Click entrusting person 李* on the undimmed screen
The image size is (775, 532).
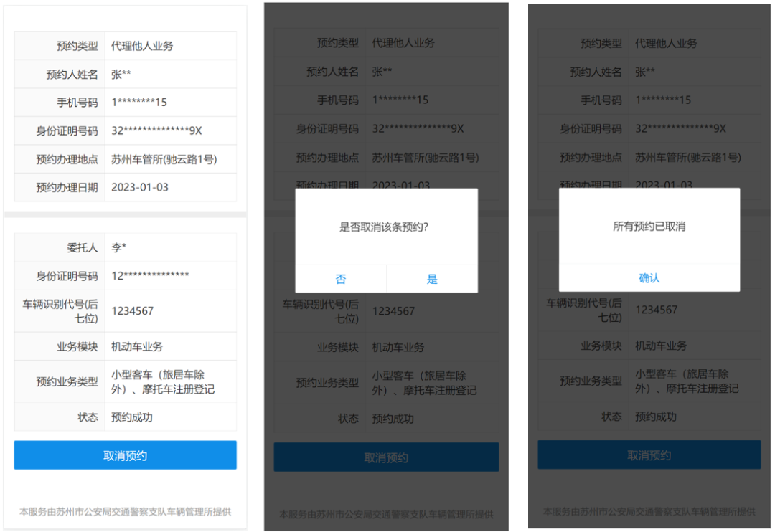(119, 247)
